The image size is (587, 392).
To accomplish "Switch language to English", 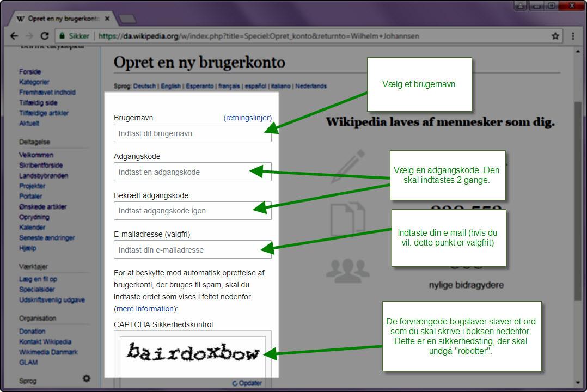I will click(x=171, y=86).
